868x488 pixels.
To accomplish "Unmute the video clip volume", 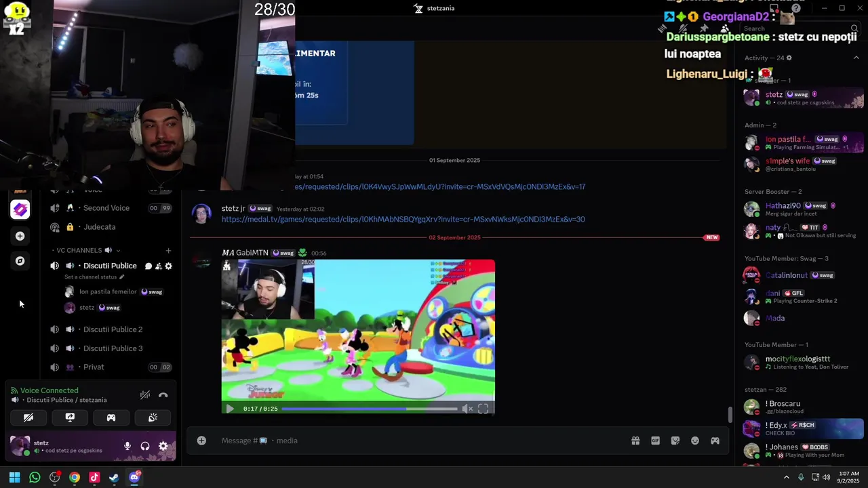I will click(x=467, y=409).
